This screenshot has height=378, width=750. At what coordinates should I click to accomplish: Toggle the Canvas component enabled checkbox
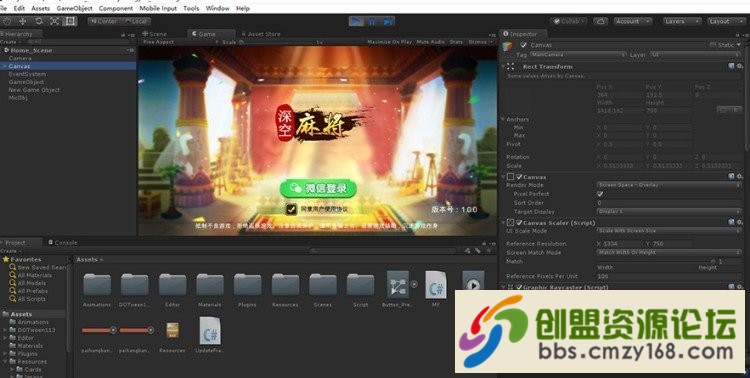click(x=519, y=177)
